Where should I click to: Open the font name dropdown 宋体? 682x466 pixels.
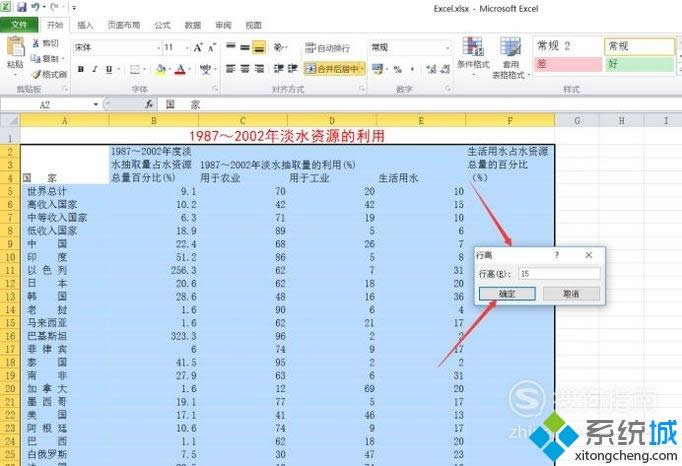pos(159,48)
